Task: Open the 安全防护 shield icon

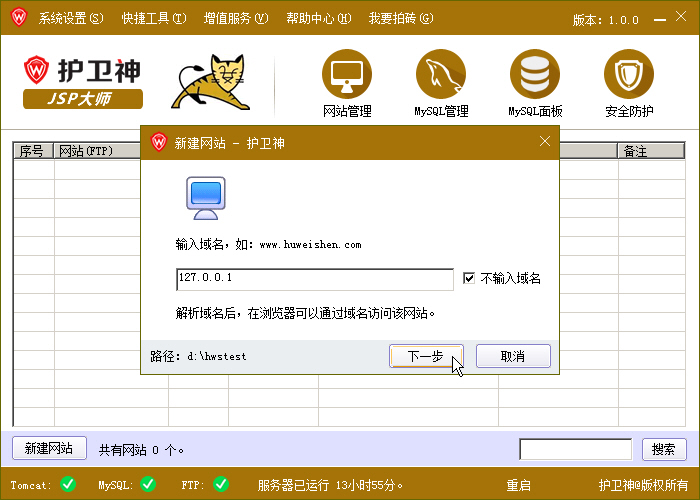Action: 629,74
